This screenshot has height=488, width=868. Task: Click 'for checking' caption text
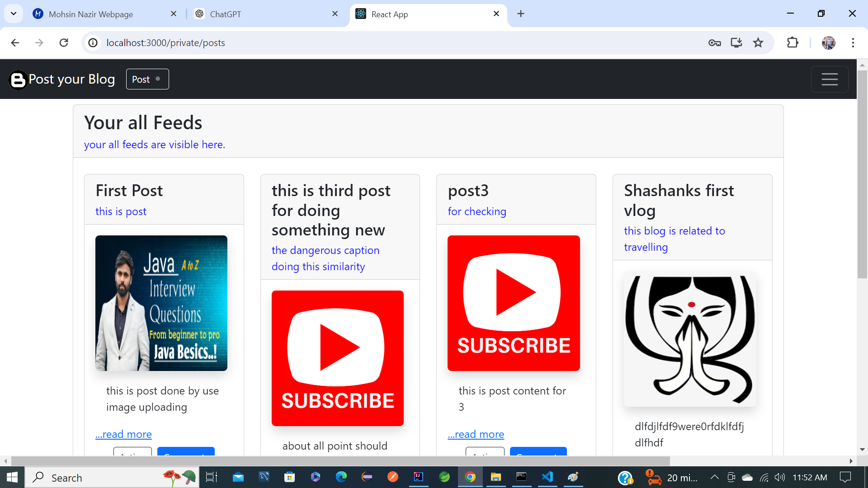(x=477, y=211)
